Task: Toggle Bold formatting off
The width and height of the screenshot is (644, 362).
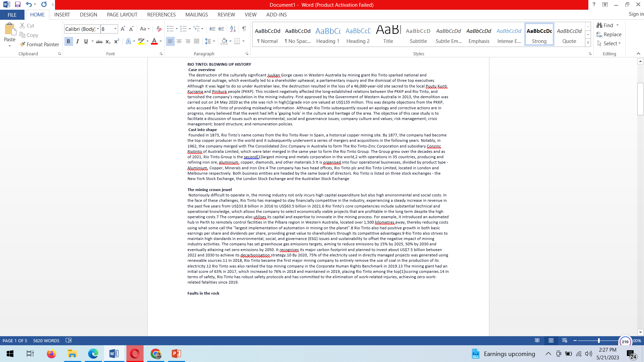Action: click(x=68, y=41)
